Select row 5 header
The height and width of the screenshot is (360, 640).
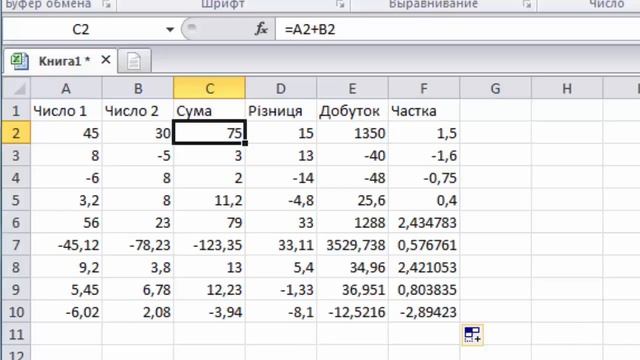16,200
